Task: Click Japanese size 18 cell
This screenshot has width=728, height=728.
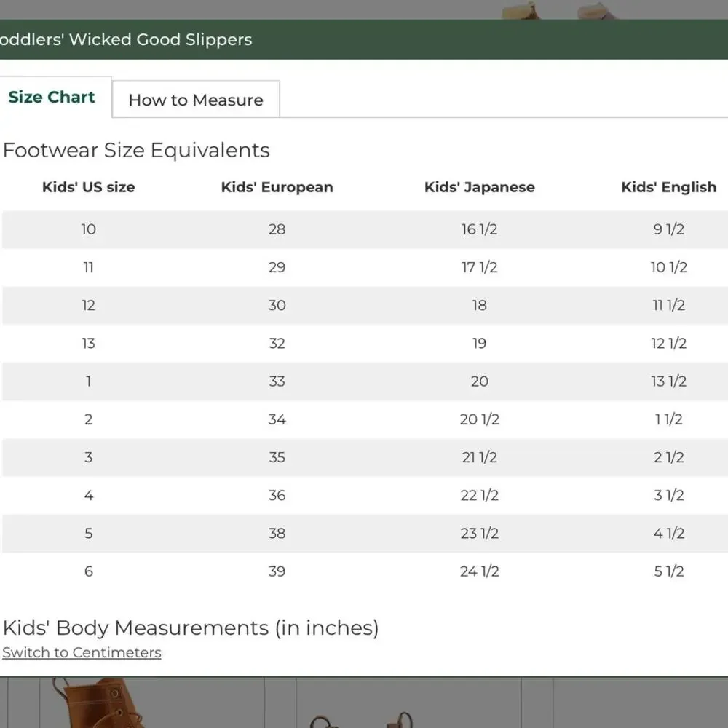Action: pyautogui.click(x=480, y=305)
